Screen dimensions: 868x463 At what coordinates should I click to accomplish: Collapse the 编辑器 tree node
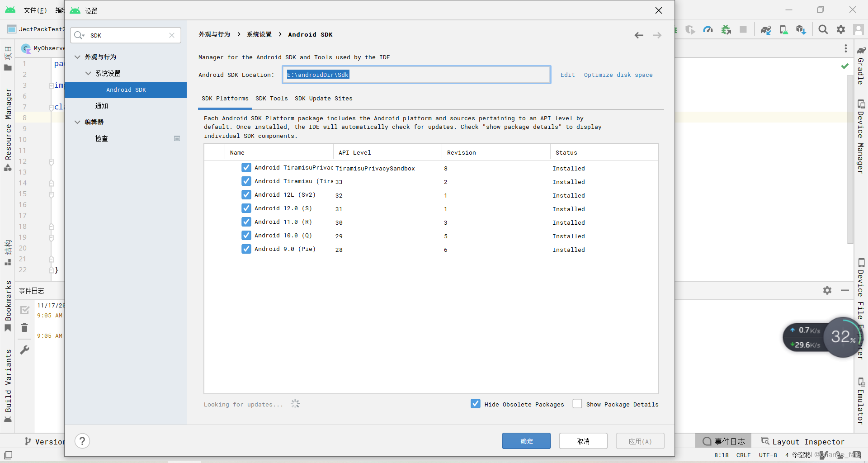click(77, 122)
